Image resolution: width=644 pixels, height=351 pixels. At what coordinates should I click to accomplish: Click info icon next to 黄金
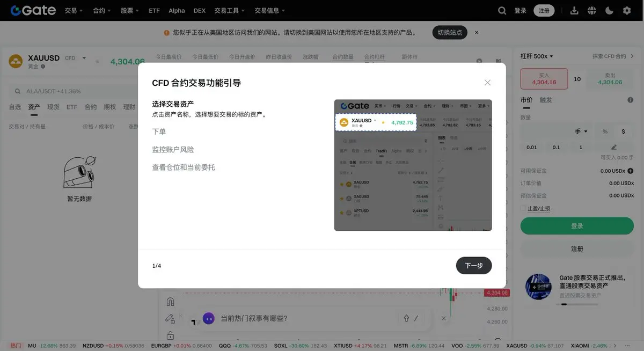43,67
